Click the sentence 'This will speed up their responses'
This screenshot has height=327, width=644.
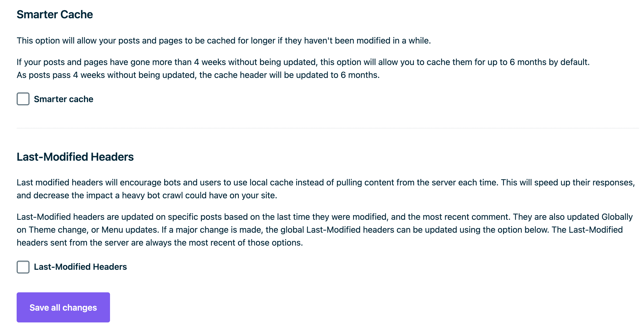(568, 182)
